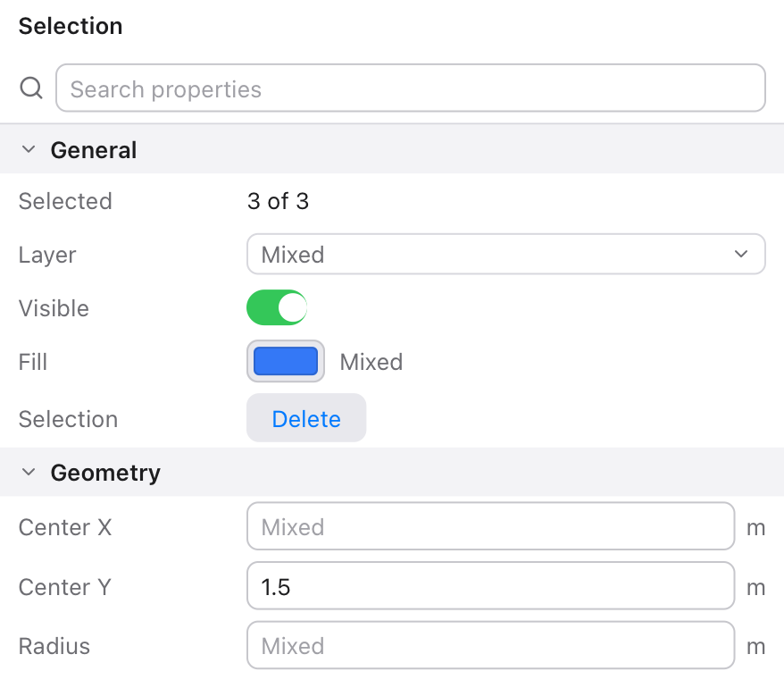This screenshot has height=688, width=784.
Task: Click the Fill property label
Action: [33, 362]
